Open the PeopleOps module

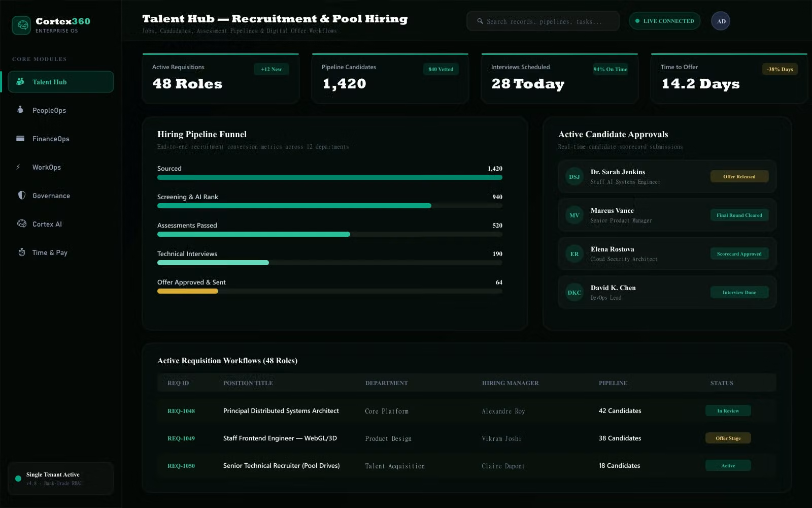click(x=60, y=110)
